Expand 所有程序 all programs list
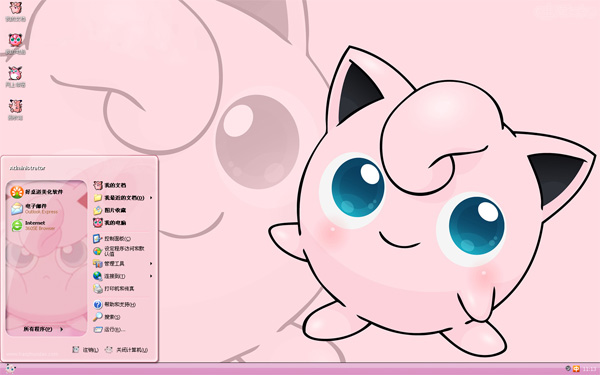The width and height of the screenshot is (600, 375). pos(43,329)
